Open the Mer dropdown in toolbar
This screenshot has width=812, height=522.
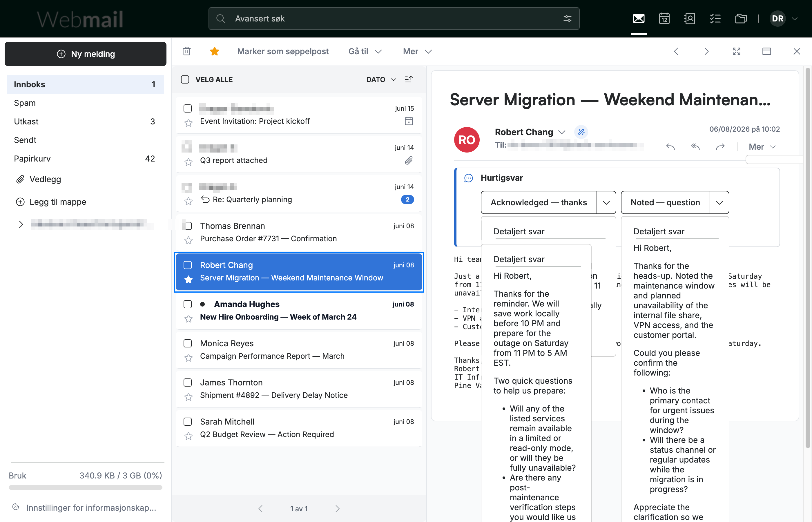417,51
